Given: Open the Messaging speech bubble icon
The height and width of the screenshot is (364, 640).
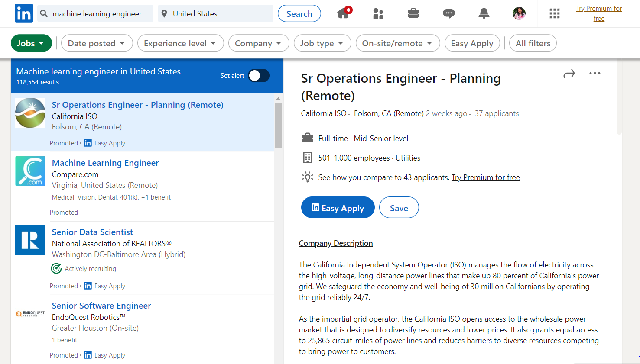Looking at the screenshot, I should 448,14.
